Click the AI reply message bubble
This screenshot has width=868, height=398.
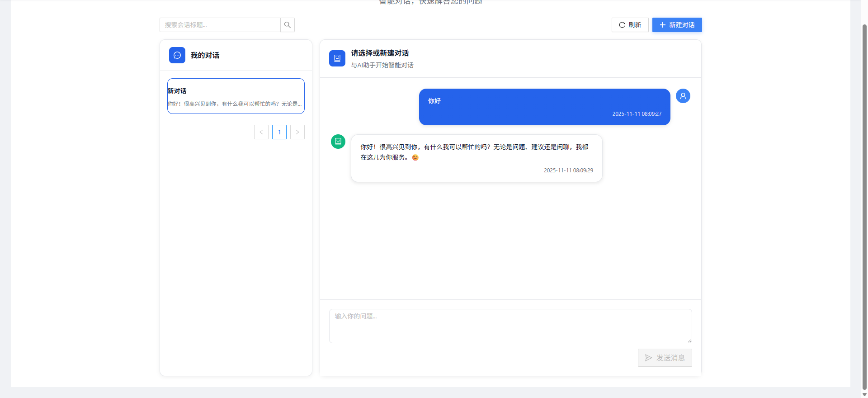tap(476, 158)
